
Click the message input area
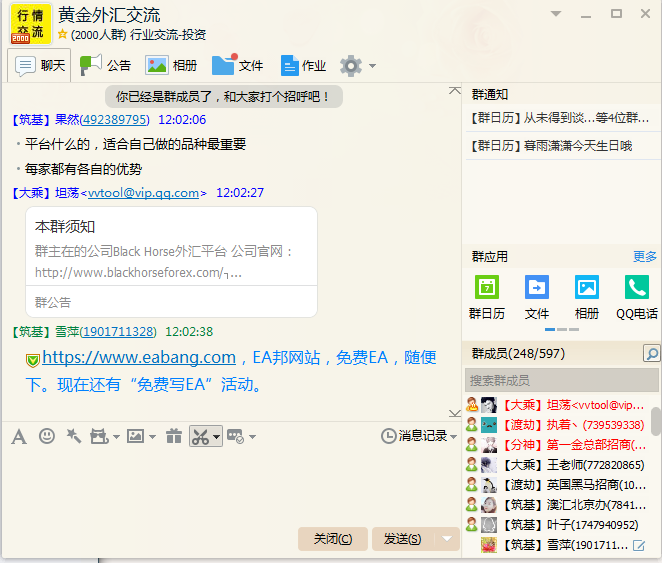coord(231,485)
